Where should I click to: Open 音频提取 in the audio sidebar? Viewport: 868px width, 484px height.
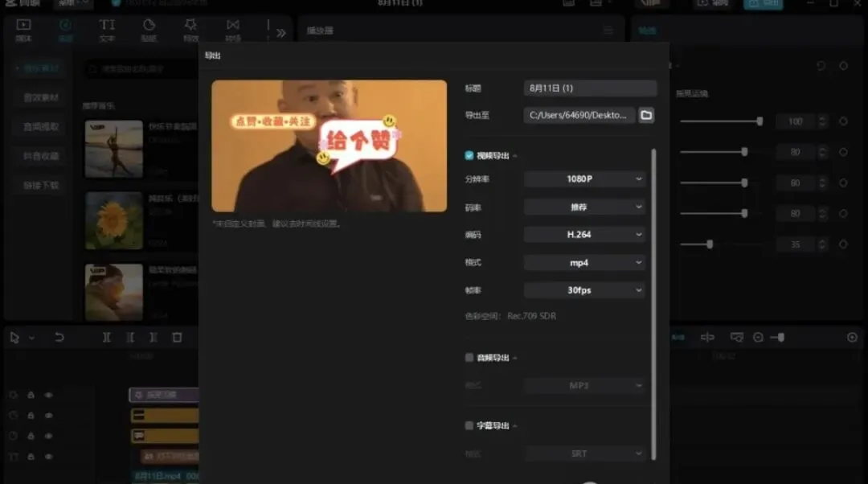41,127
